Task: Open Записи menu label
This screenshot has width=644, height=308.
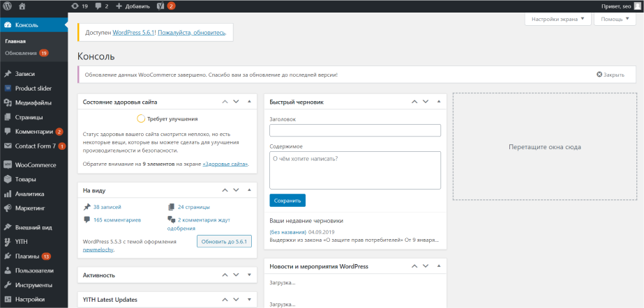Action: 25,75
